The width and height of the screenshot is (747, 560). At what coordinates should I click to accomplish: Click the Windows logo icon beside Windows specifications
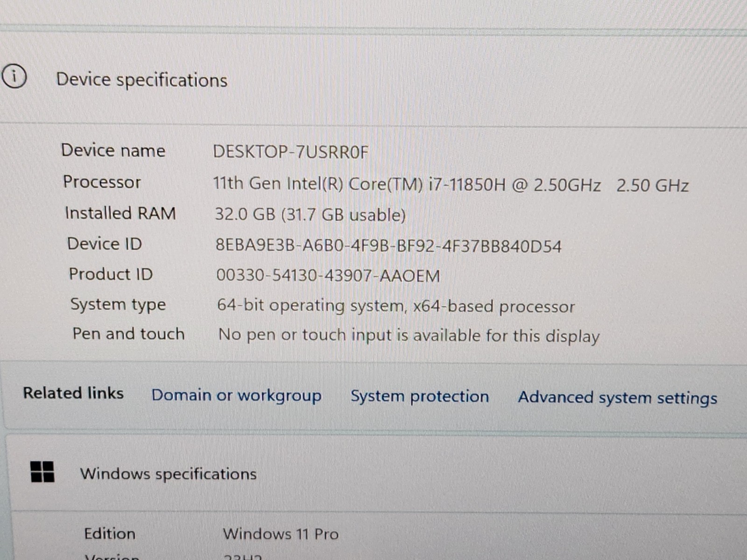(x=42, y=471)
